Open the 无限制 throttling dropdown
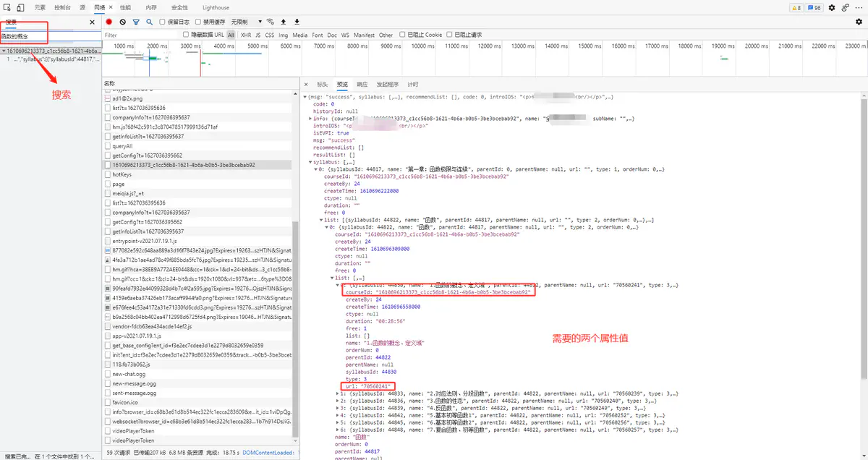Image resolution: width=868 pixels, height=460 pixels. tap(247, 22)
